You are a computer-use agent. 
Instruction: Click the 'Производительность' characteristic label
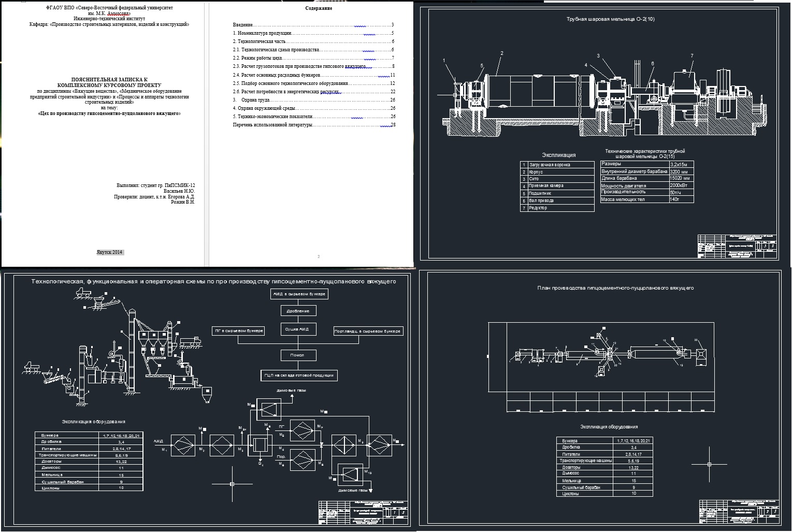(x=623, y=192)
